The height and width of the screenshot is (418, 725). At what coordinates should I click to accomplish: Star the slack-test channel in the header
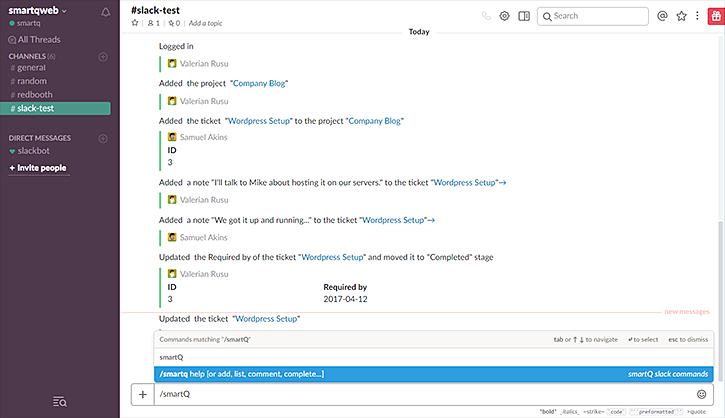(x=135, y=23)
